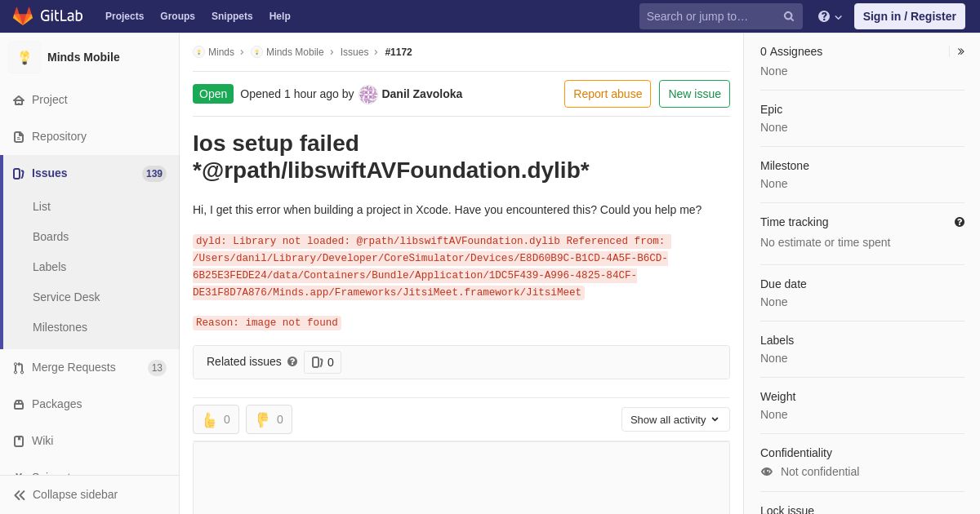Collapse the right sidebar with the chevron

point(960,51)
